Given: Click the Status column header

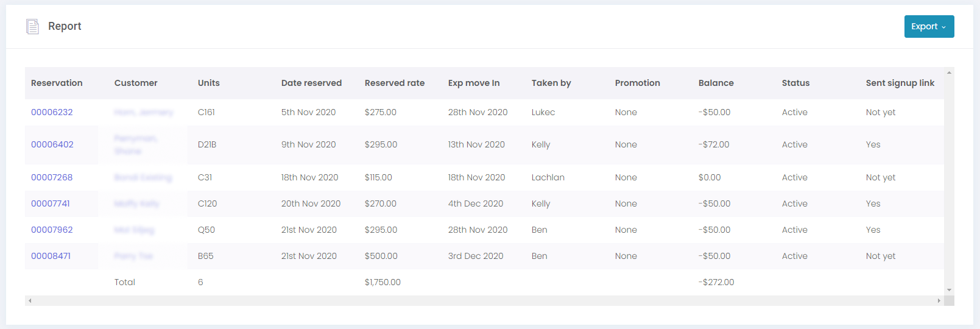Looking at the screenshot, I should click(x=795, y=83).
